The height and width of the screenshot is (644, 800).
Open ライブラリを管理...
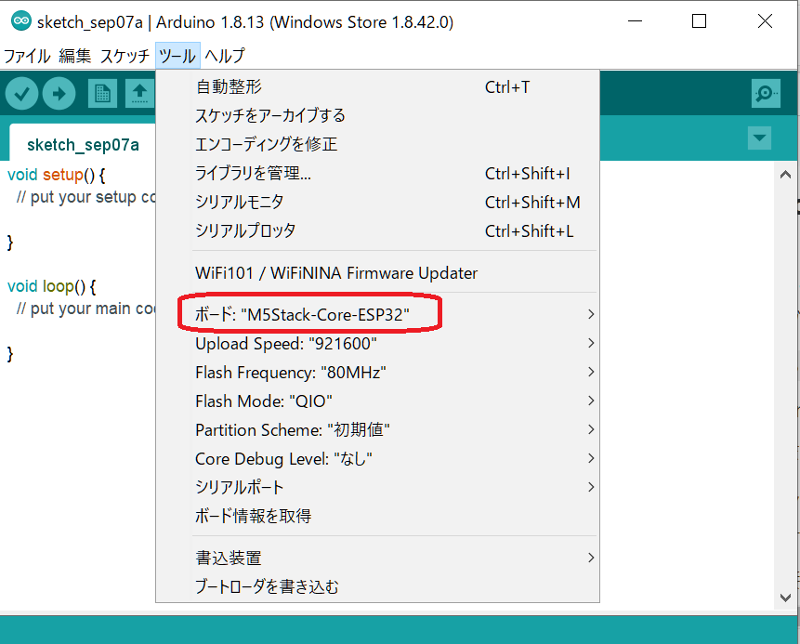pos(378,174)
